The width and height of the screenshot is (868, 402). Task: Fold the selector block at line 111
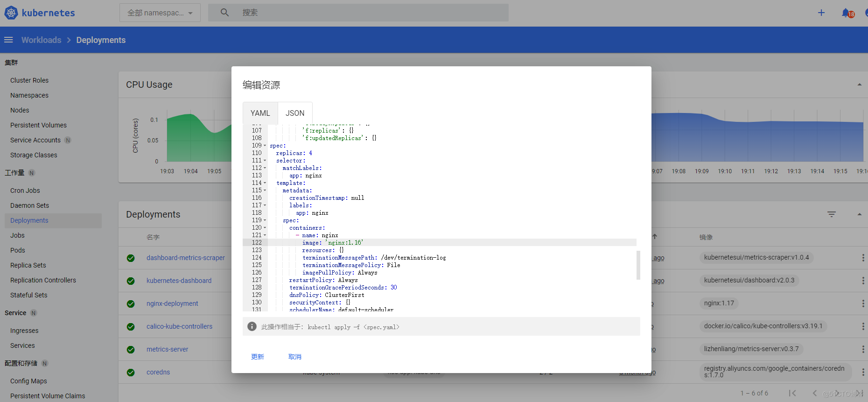265,161
